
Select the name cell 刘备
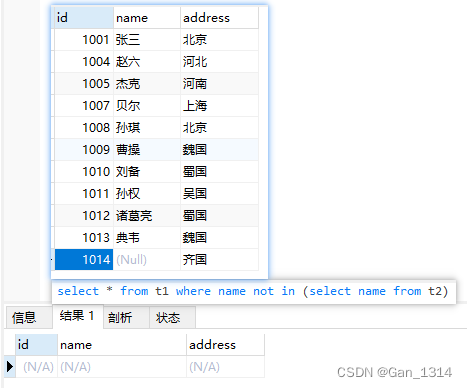(147, 172)
